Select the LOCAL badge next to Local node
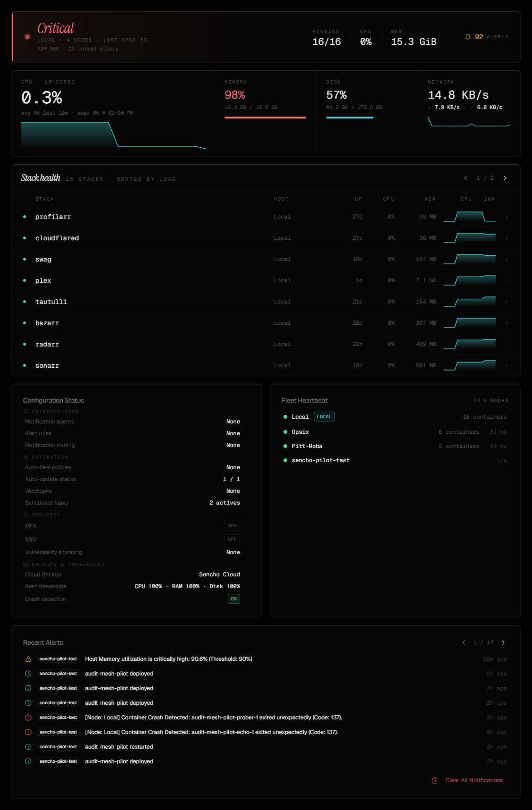 pyautogui.click(x=324, y=417)
